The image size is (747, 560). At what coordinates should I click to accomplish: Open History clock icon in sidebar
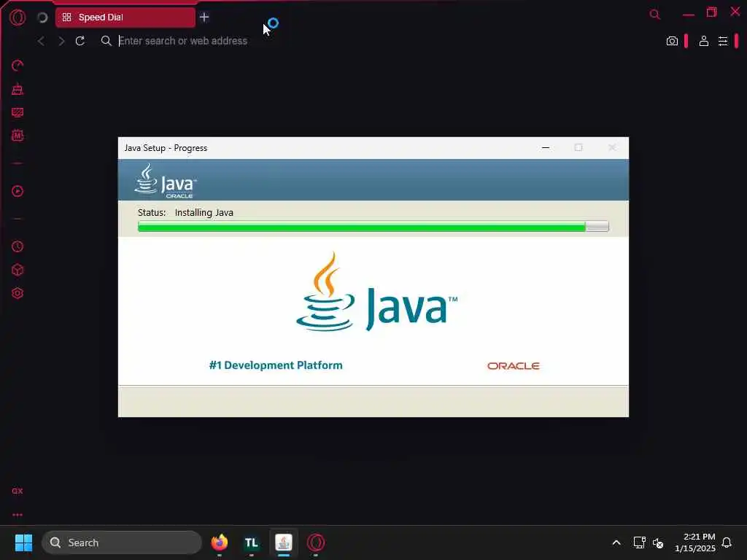click(18, 246)
